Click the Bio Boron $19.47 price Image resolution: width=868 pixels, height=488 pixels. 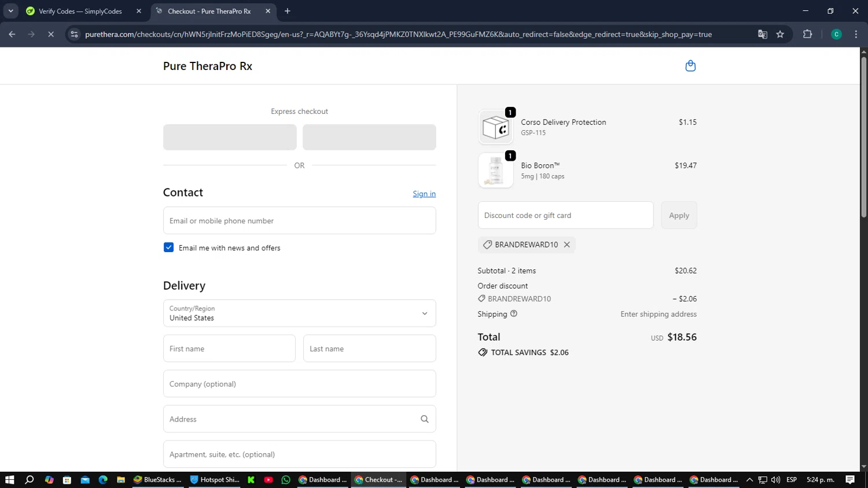pos(686,165)
